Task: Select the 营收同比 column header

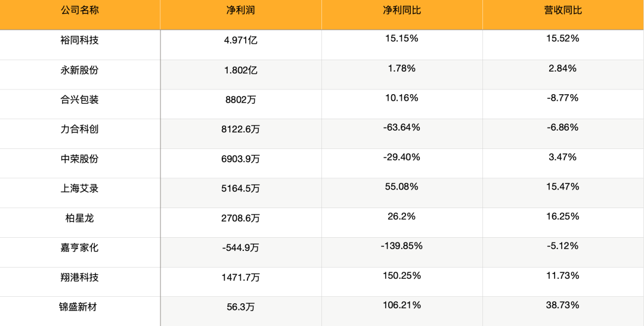Action: pos(563,11)
